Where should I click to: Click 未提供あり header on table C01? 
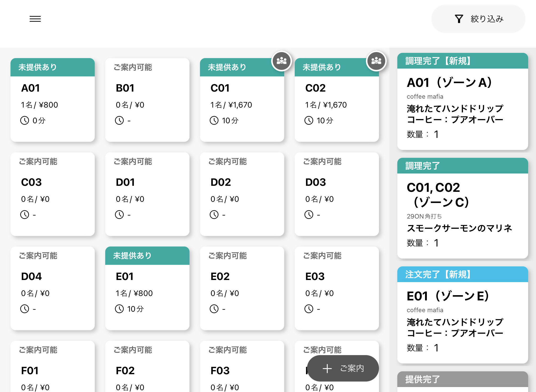(236, 67)
